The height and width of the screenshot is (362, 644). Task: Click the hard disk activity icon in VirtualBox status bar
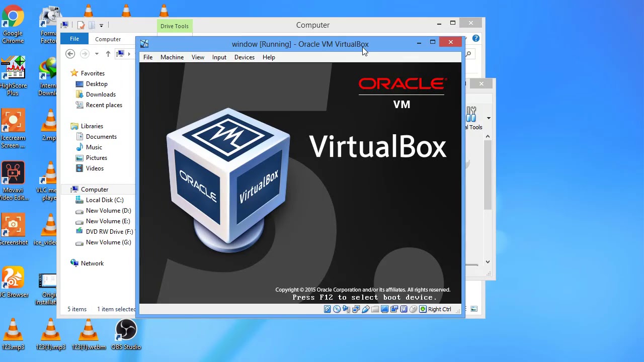(327, 309)
